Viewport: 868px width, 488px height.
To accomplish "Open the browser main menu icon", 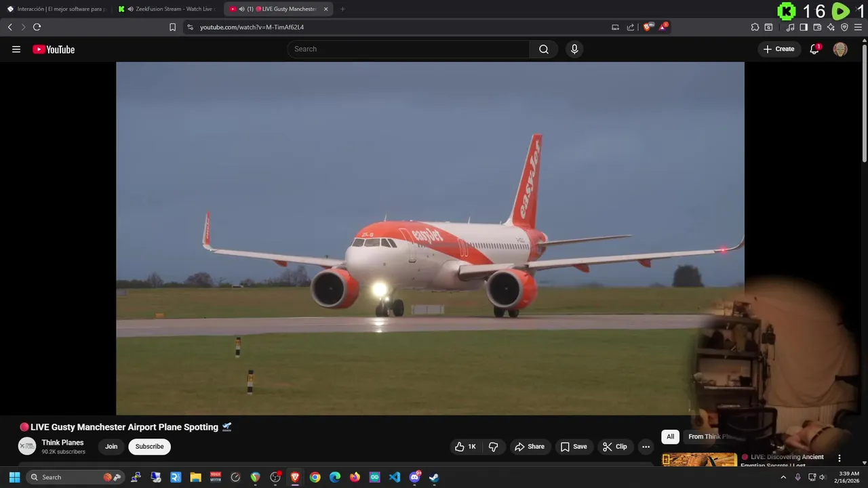I will (x=859, y=27).
